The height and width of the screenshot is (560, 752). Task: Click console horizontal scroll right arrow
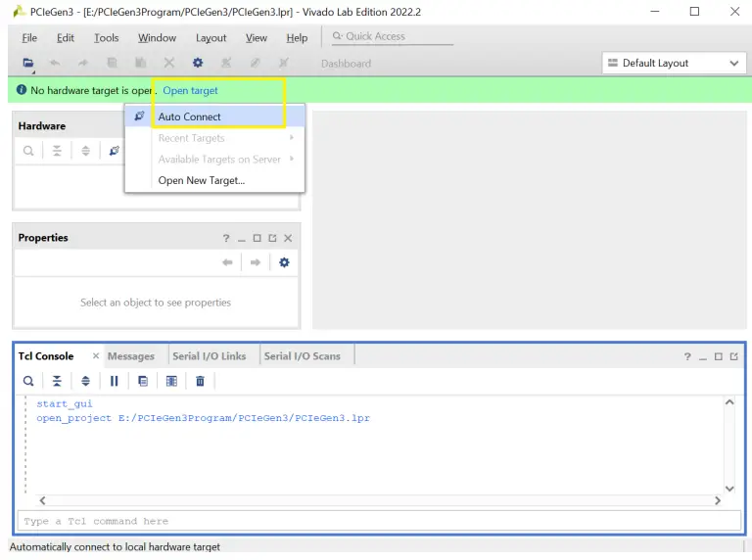[718, 500]
